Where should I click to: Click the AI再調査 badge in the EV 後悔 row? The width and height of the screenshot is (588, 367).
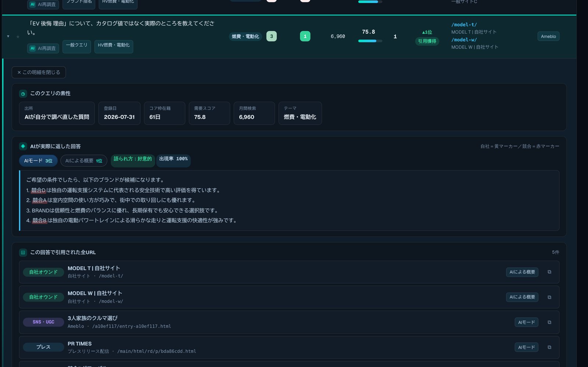[43, 48]
